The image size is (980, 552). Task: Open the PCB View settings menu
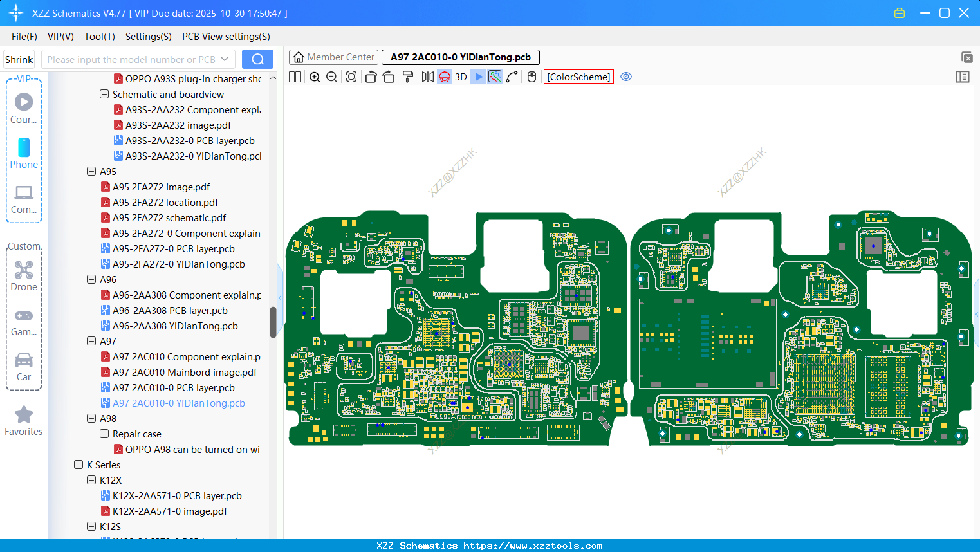tap(225, 37)
